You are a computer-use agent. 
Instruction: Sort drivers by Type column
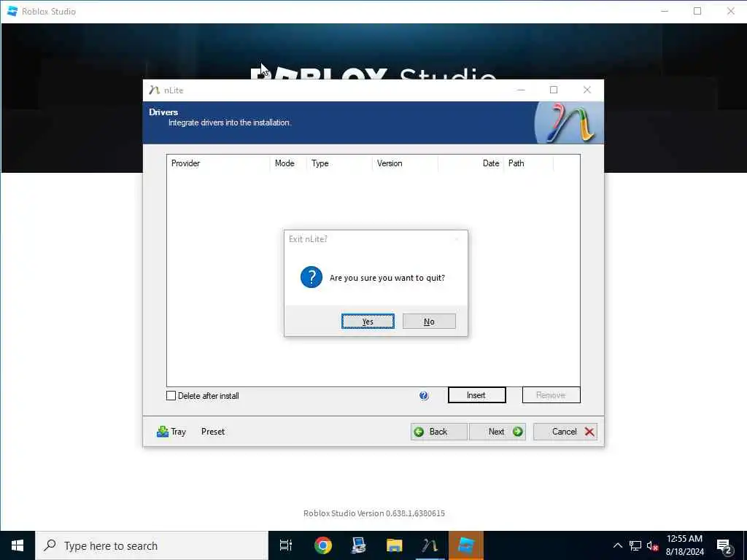tap(339, 163)
